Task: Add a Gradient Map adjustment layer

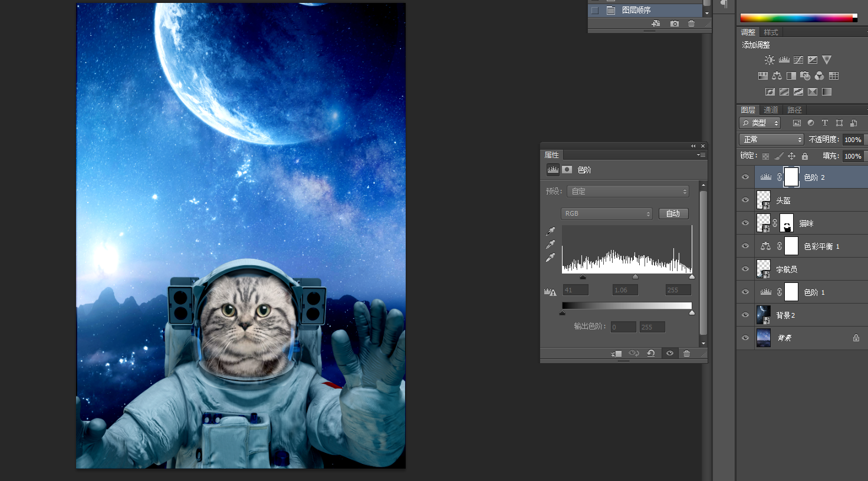Action: coord(827,92)
